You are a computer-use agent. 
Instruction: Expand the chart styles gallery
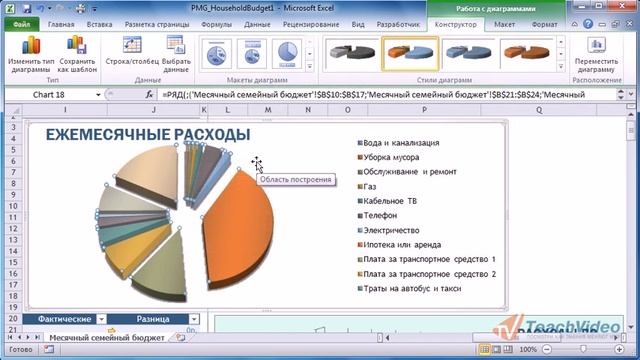pos(561,66)
